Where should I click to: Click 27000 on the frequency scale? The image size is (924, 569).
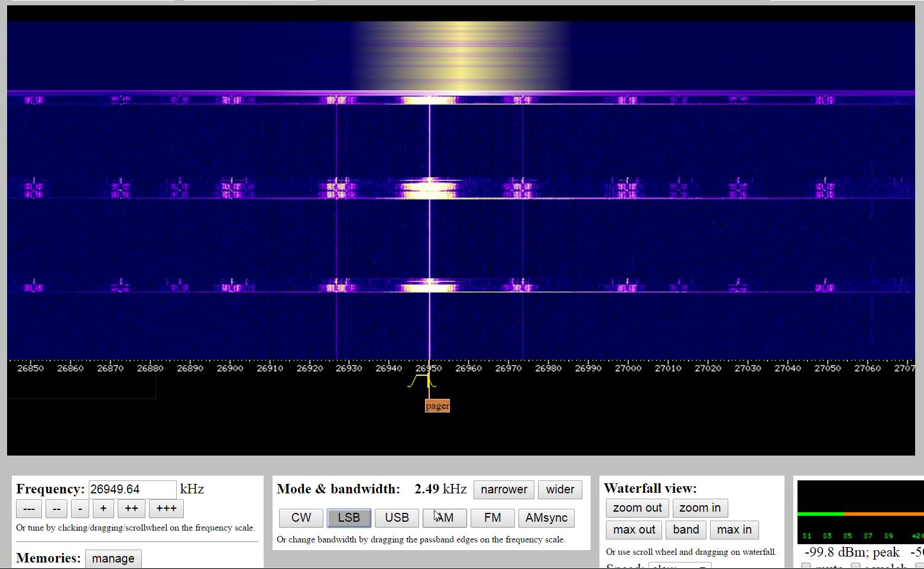point(628,368)
